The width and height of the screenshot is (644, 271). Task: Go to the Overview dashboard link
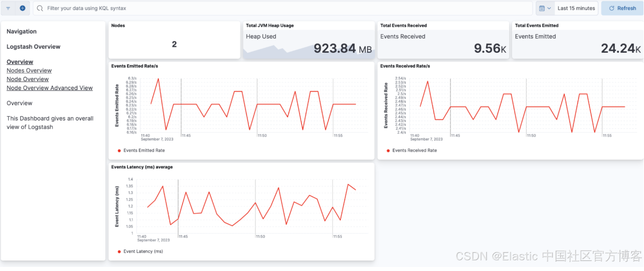coord(20,62)
